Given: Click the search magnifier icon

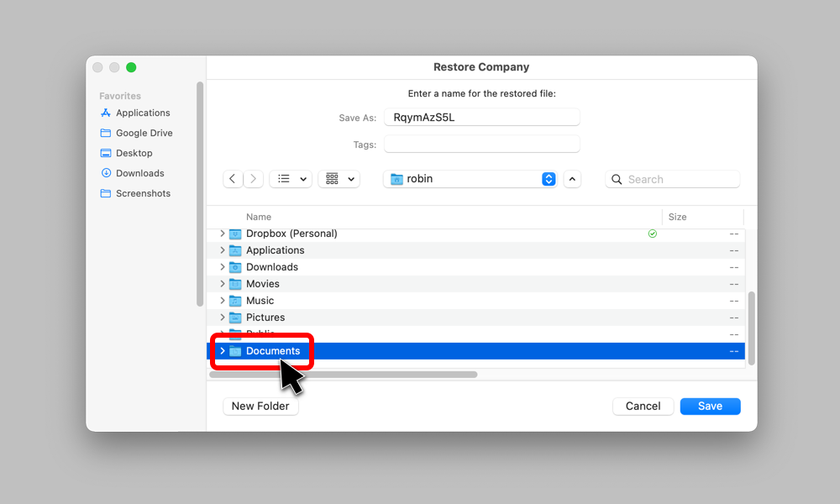Looking at the screenshot, I should (617, 180).
